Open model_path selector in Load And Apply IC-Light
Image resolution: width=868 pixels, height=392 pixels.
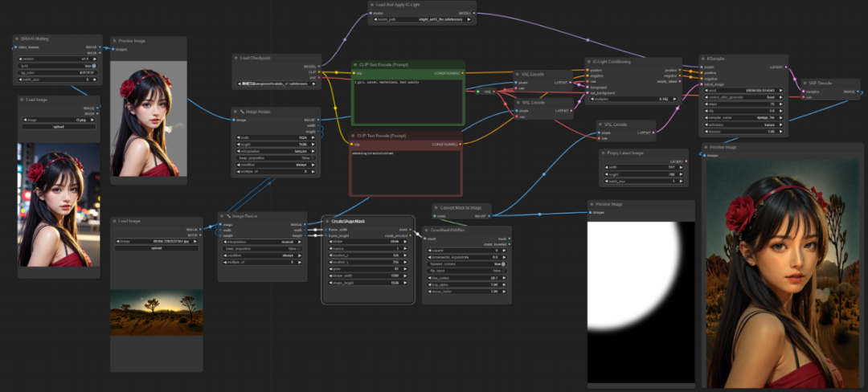tap(423, 19)
